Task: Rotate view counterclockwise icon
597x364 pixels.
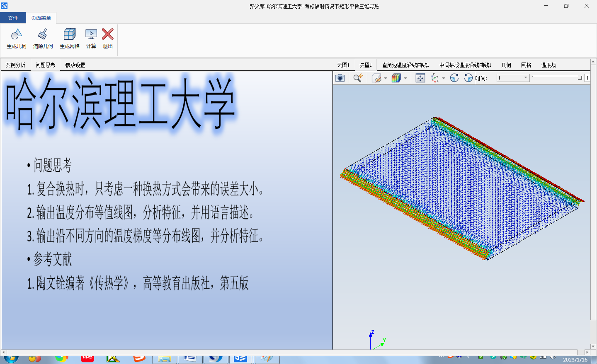Action: [x=468, y=78]
